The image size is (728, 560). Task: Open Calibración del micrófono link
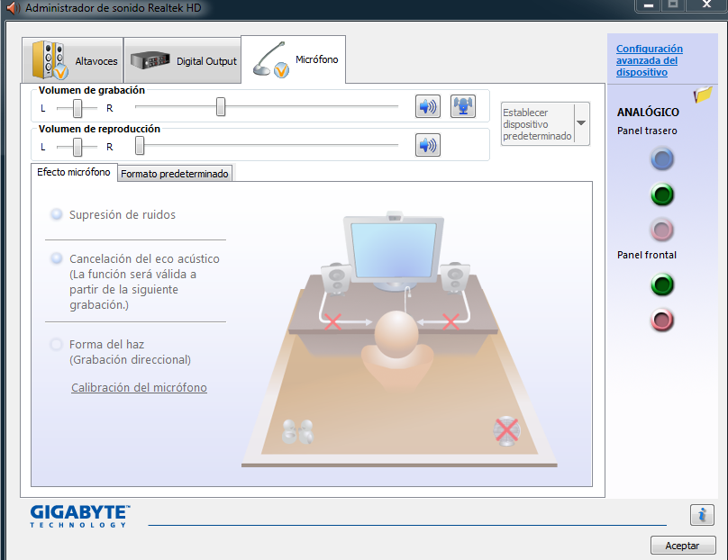tap(139, 387)
